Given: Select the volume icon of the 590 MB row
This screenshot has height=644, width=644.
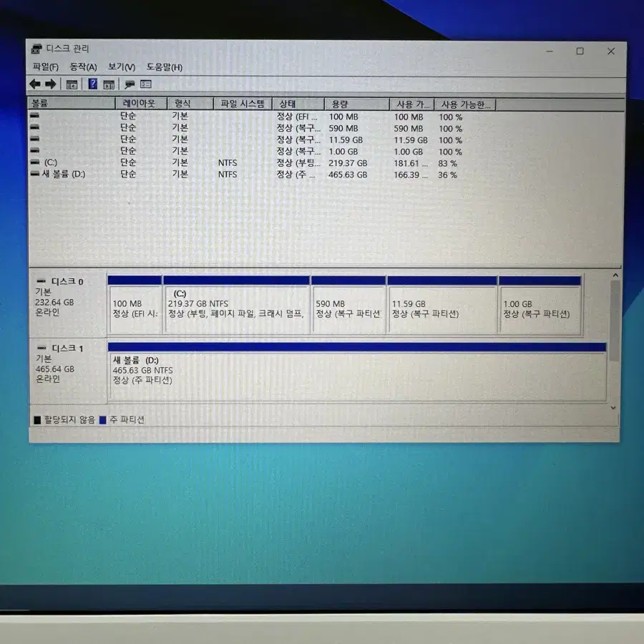Looking at the screenshot, I should (x=34, y=127).
